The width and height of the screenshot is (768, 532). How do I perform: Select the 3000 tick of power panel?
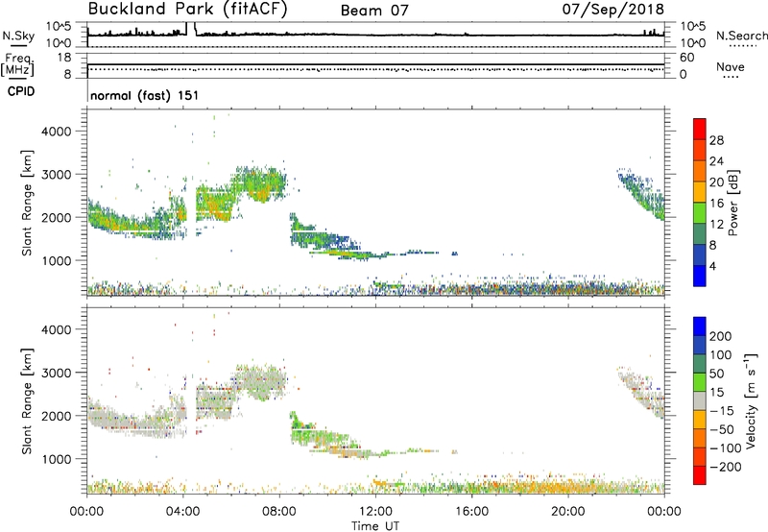click(x=56, y=175)
